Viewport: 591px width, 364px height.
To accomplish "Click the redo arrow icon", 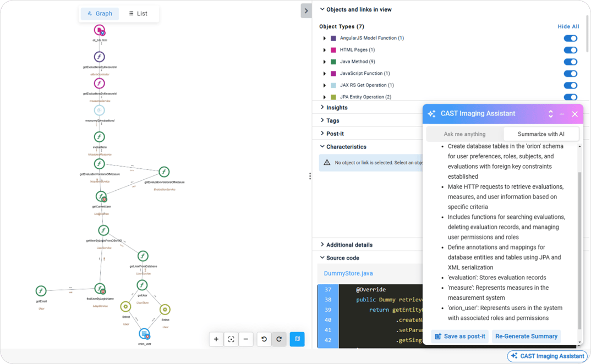I will coord(279,339).
